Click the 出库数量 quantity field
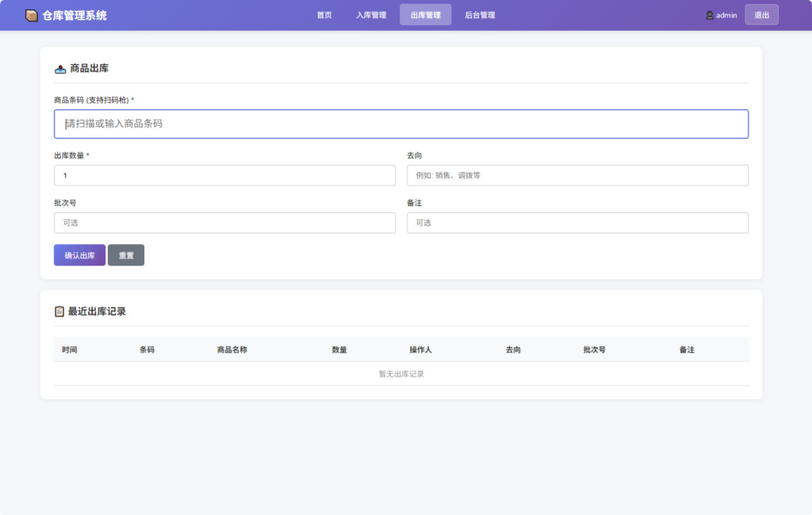812x515 pixels. (x=224, y=175)
